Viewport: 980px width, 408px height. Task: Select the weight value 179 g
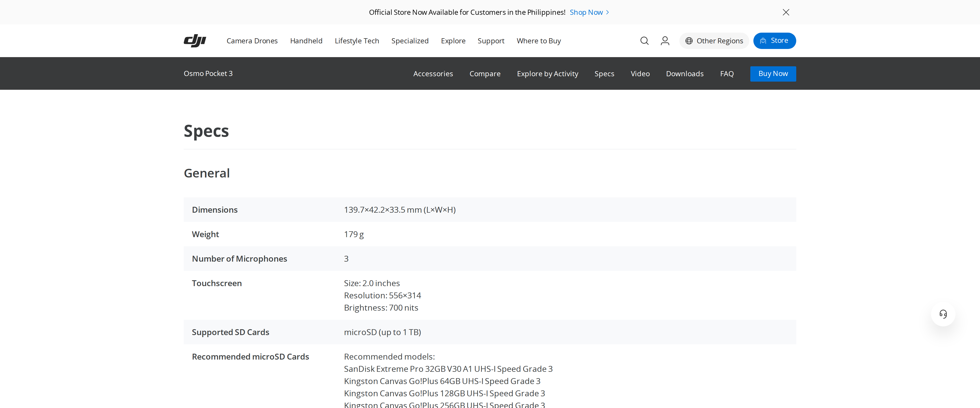[354, 234]
